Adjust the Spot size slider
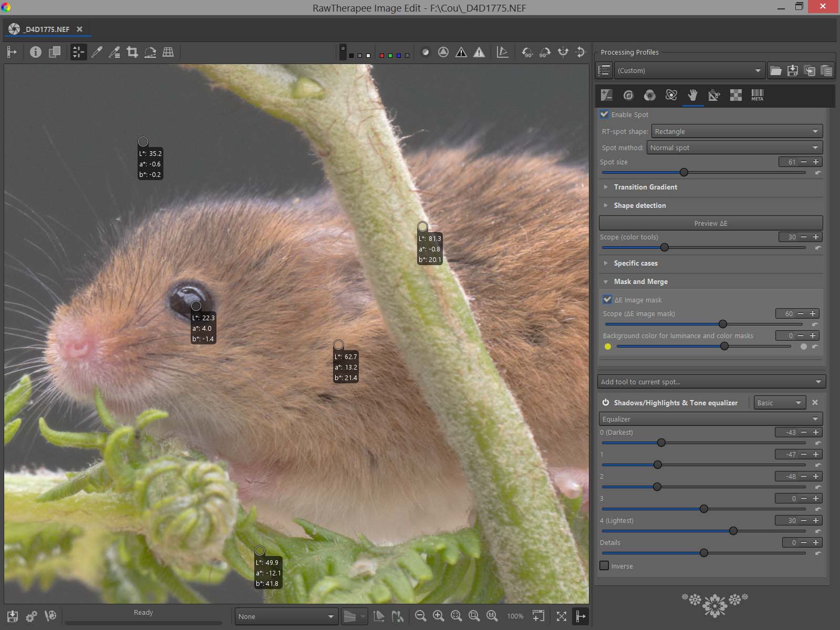This screenshot has width=840, height=630. (684, 172)
